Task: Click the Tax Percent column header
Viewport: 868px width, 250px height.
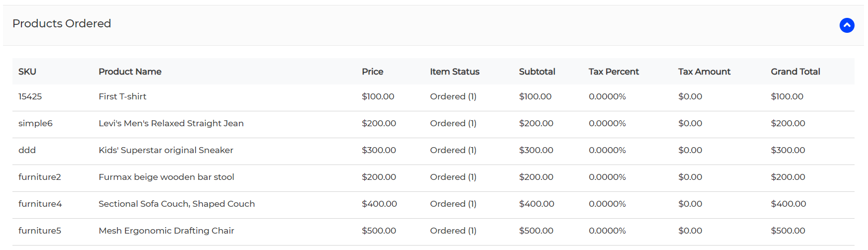Action: (x=614, y=72)
